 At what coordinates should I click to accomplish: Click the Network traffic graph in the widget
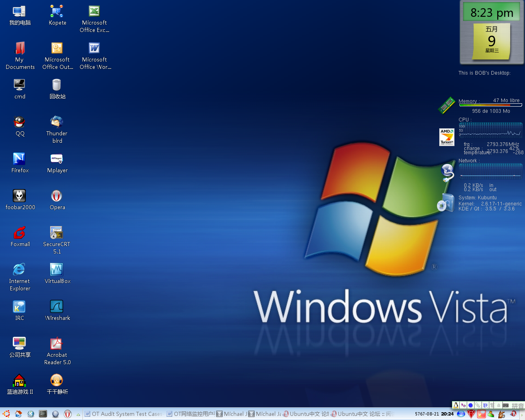click(x=491, y=171)
